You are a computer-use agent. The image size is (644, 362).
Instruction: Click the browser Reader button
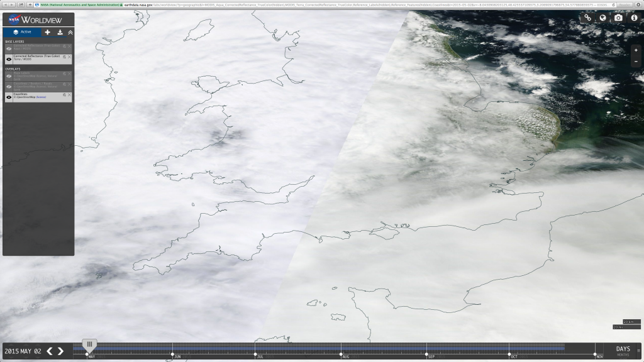pyautogui.click(x=625, y=4)
